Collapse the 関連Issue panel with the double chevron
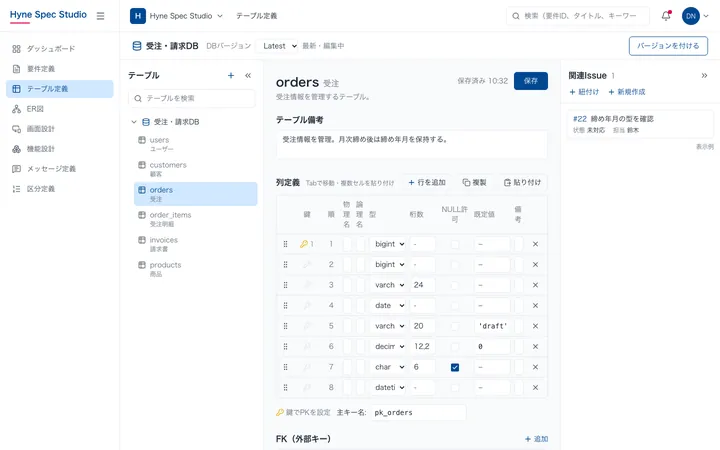The height and width of the screenshot is (450, 720). tap(704, 76)
